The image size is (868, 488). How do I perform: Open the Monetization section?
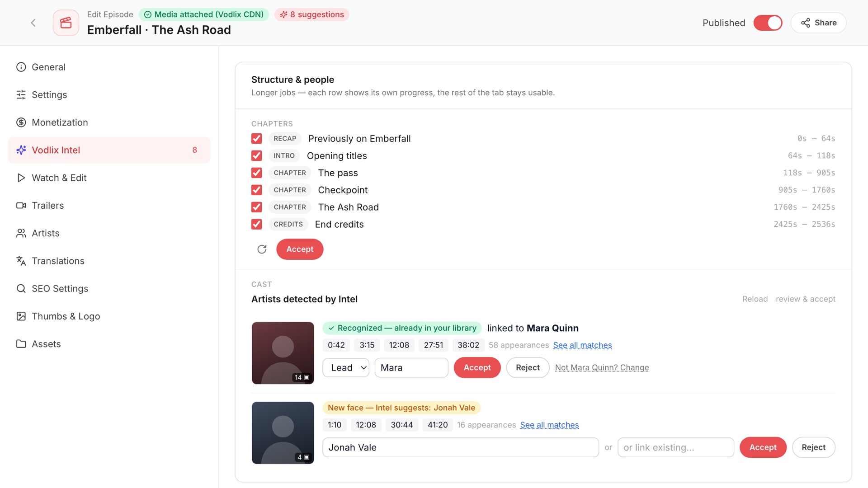click(109, 122)
